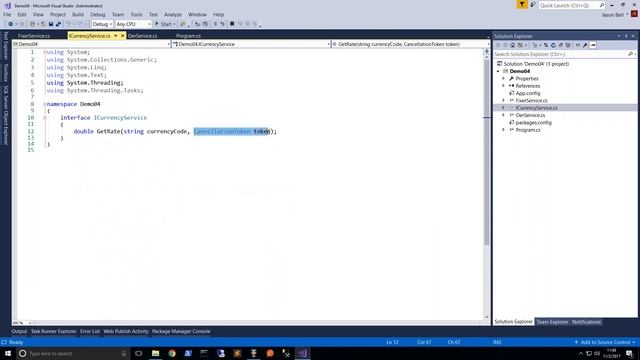Click the Quick Launch search field
Image resolution: width=640 pixels, height=360 pixels.
pos(571,5)
